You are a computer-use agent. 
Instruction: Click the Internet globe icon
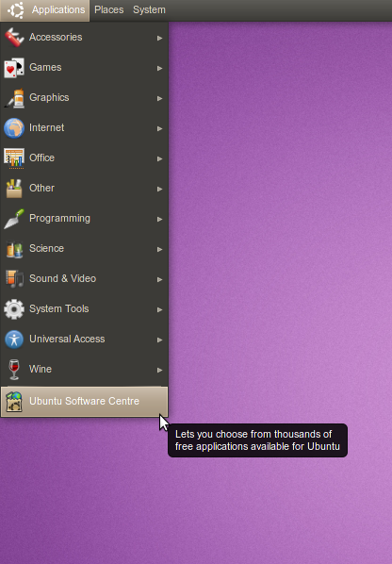[14, 127]
